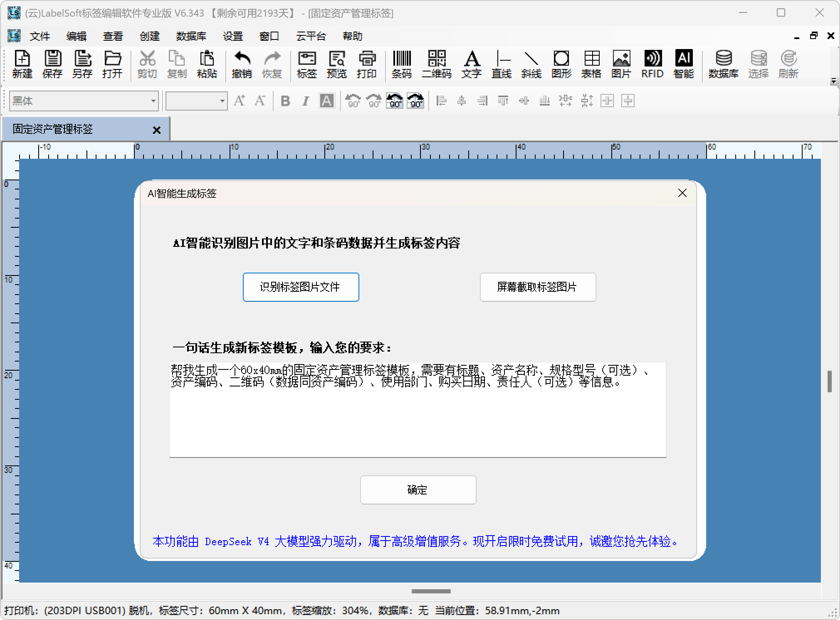This screenshot has height=620, width=840.
Task: Select the 图片 image tool
Action: [x=621, y=64]
